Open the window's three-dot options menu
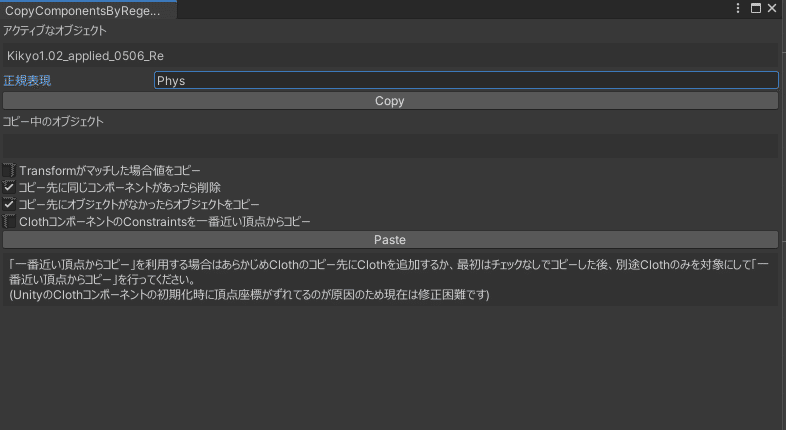Viewport: 786px width, 430px height. tap(738, 8)
